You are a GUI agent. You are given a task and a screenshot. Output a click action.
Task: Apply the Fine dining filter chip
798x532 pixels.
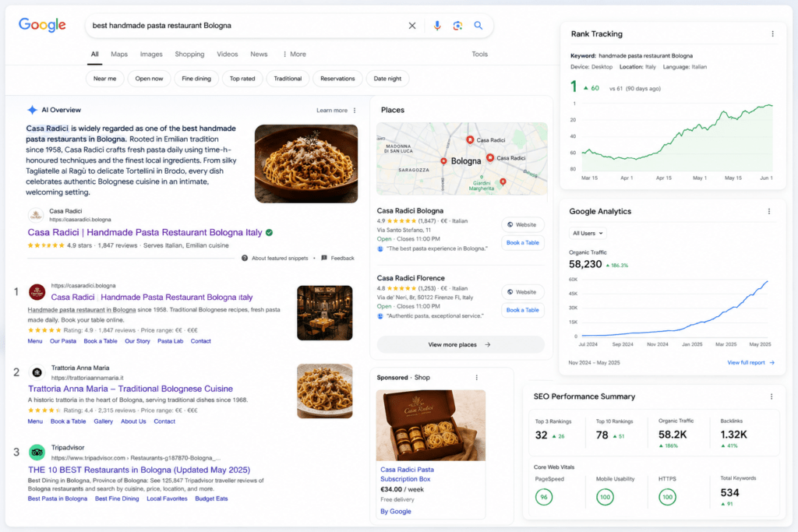click(x=196, y=79)
